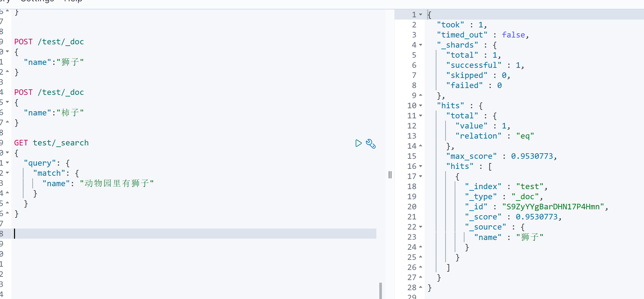Click the "_index" : "test" line

(x=506, y=187)
